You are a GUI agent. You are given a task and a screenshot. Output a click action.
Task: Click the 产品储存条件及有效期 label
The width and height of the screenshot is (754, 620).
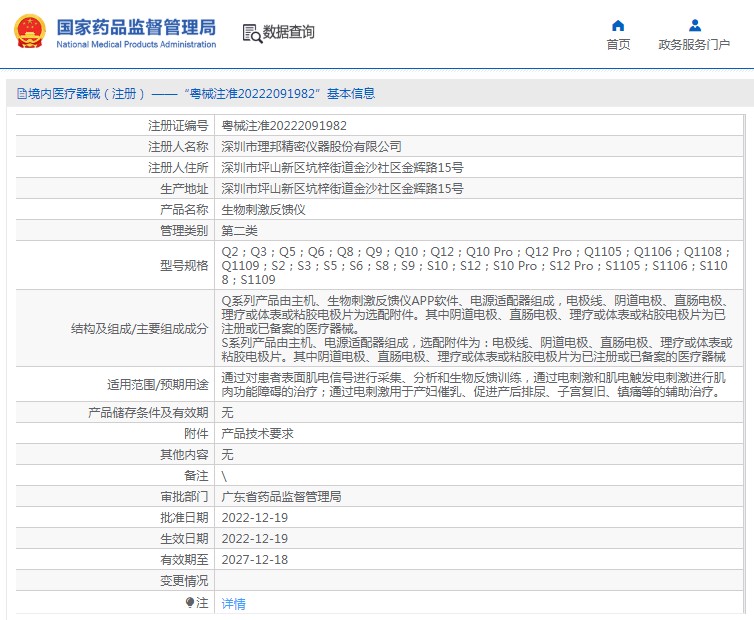(x=148, y=413)
